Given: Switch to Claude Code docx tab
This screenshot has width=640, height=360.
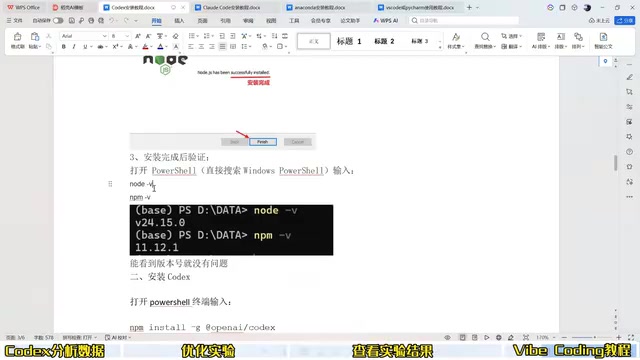Looking at the screenshot, I should pos(232,7).
